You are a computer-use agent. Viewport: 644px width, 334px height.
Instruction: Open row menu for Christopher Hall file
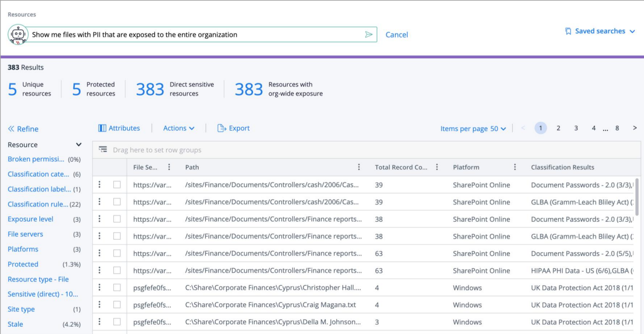[100, 288]
